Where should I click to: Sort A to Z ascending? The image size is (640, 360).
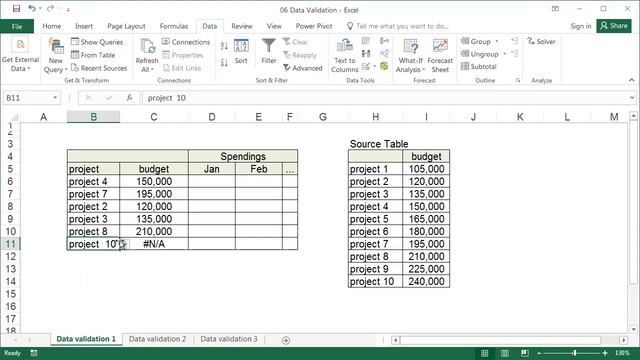(x=224, y=46)
